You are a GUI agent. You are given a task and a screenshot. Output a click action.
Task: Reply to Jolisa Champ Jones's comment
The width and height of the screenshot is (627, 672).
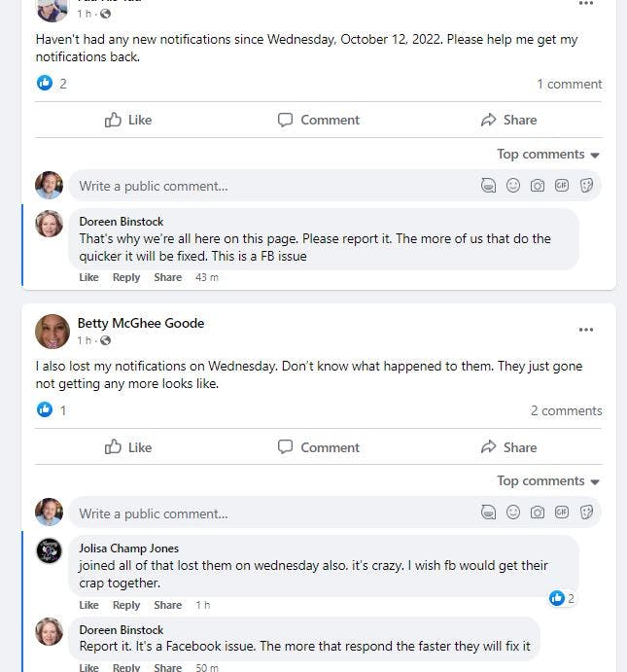click(x=126, y=605)
